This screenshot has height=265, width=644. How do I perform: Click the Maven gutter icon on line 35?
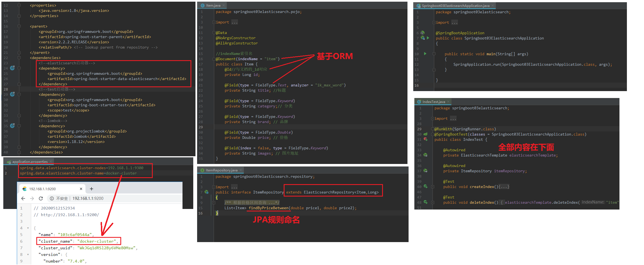click(12, 126)
